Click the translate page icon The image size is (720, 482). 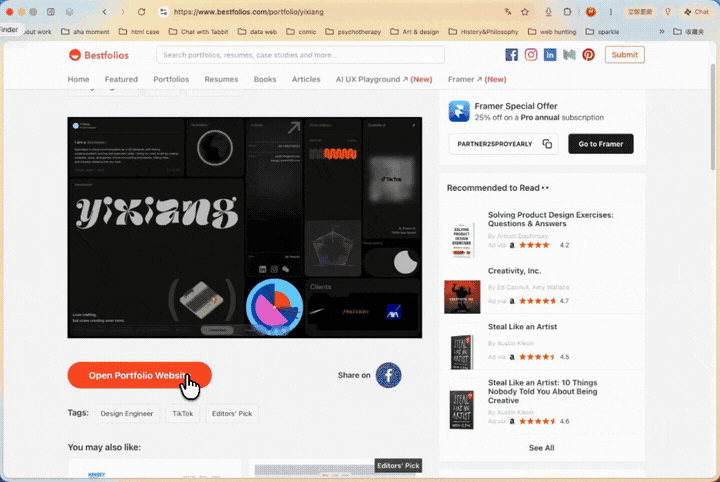[508, 12]
